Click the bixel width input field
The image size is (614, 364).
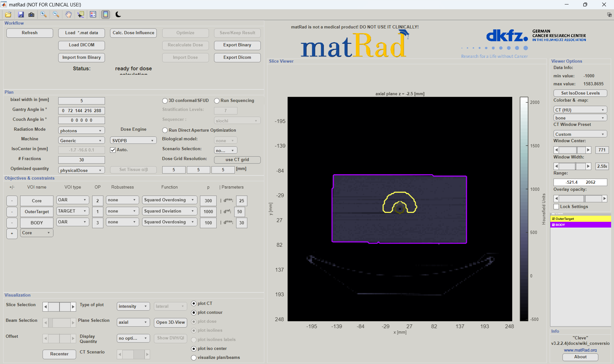click(x=81, y=101)
